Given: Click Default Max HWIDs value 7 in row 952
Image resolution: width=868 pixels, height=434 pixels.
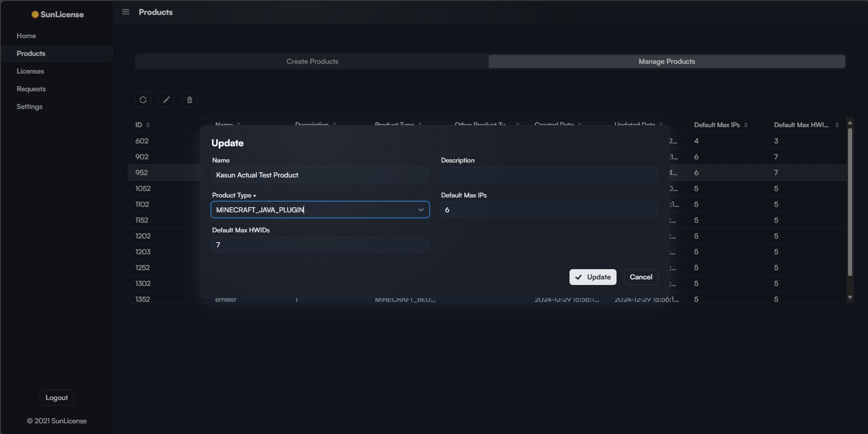Looking at the screenshot, I should click(x=776, y=173).
